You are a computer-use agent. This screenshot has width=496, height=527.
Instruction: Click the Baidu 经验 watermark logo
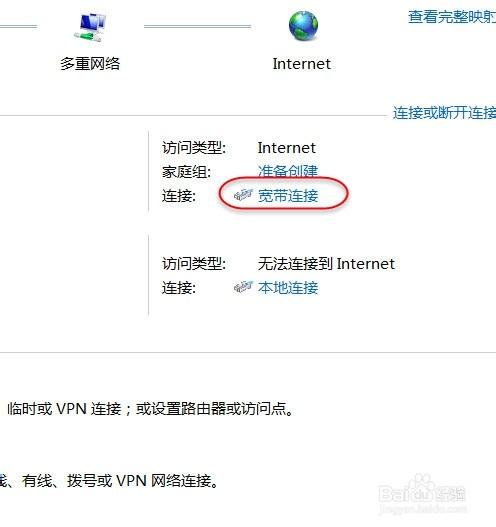422,495
